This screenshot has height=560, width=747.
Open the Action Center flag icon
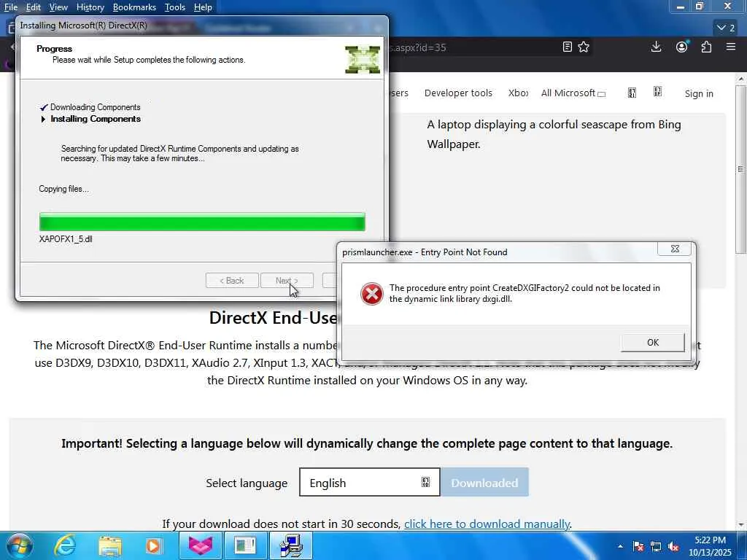coord(638,546)
